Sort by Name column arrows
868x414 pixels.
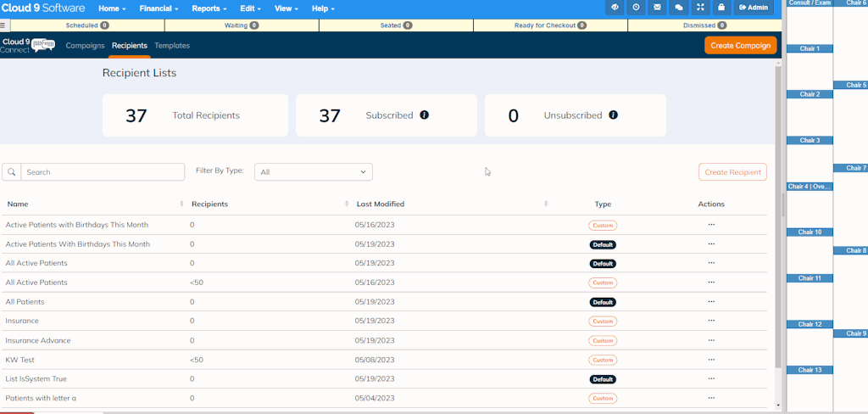(182, 204)
